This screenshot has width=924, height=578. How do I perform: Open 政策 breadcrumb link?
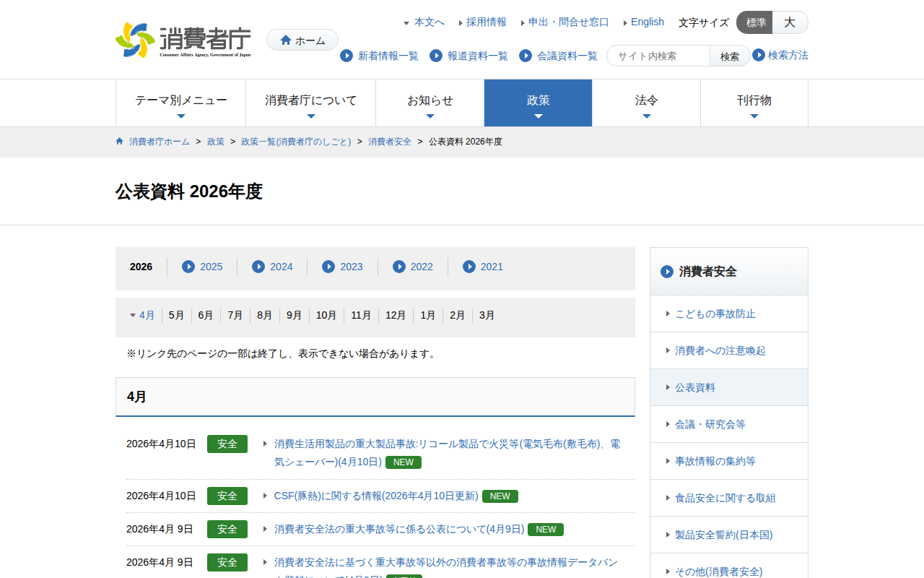click(216, 142)
